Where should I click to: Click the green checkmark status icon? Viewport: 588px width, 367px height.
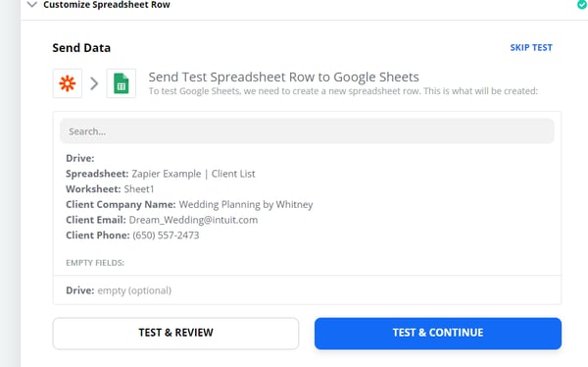click(583, 5)
